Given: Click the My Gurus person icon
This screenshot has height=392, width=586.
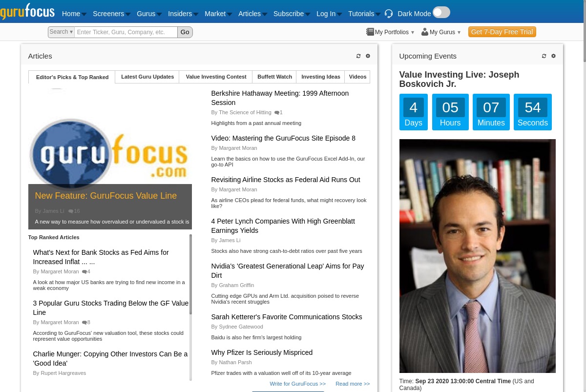Looking at the screenshot, I should click(425, 32).
